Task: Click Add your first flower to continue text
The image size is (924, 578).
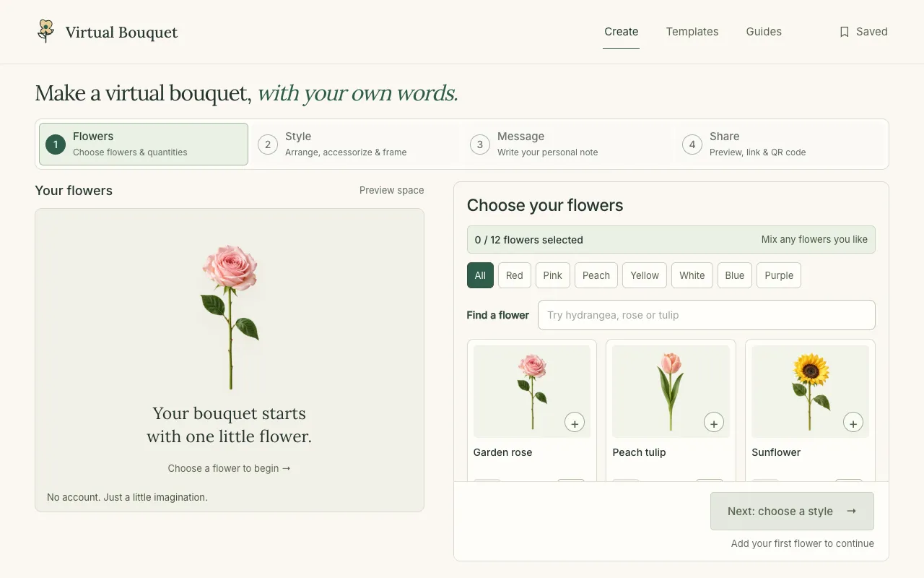Action: coord(803,543)
